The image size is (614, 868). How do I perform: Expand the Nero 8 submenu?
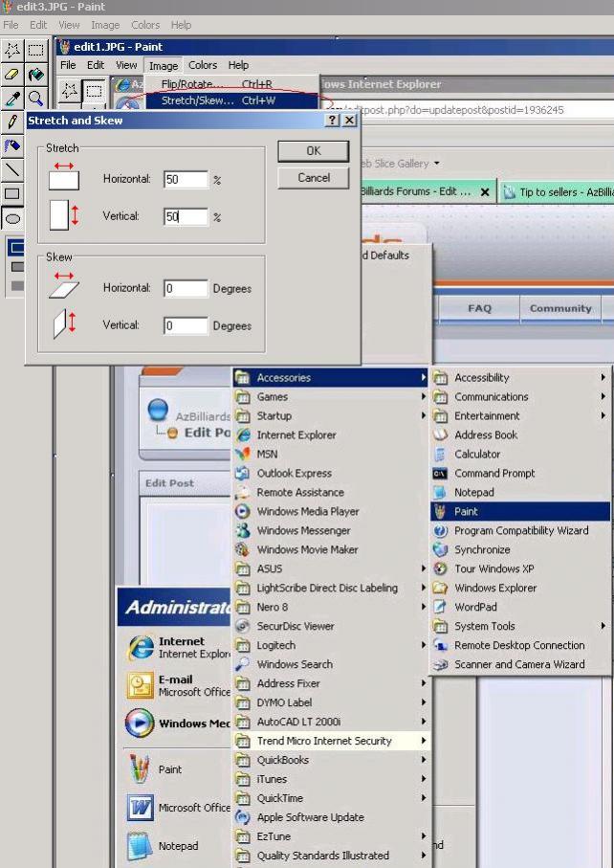[331, 608]
